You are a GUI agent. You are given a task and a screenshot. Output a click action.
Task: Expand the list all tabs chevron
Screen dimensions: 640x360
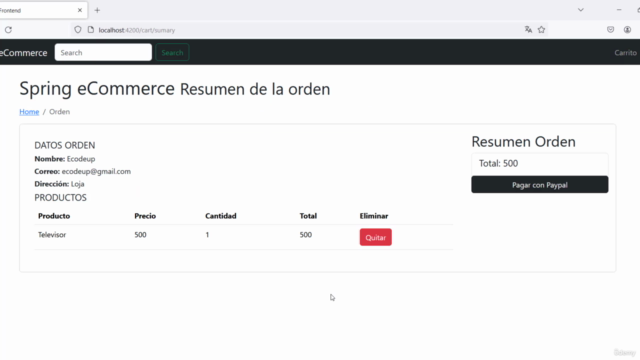tap(580, 10)
